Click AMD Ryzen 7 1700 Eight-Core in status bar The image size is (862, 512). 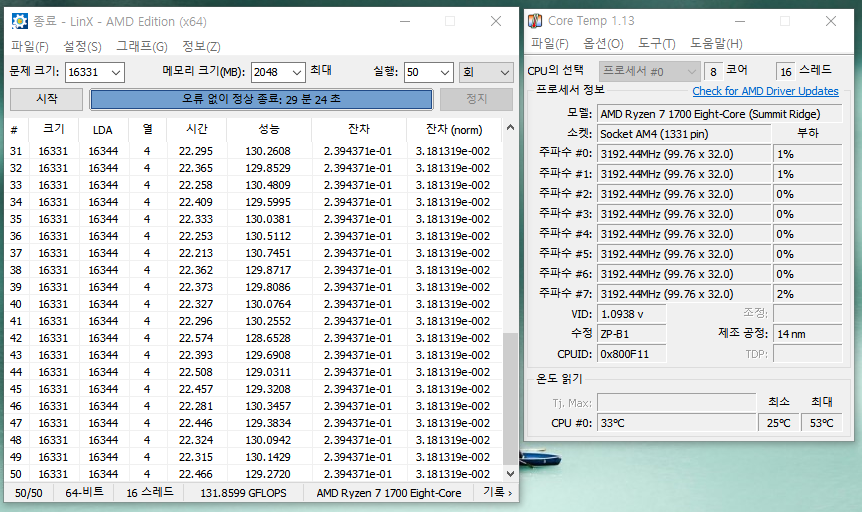click(x=389, y=493)
